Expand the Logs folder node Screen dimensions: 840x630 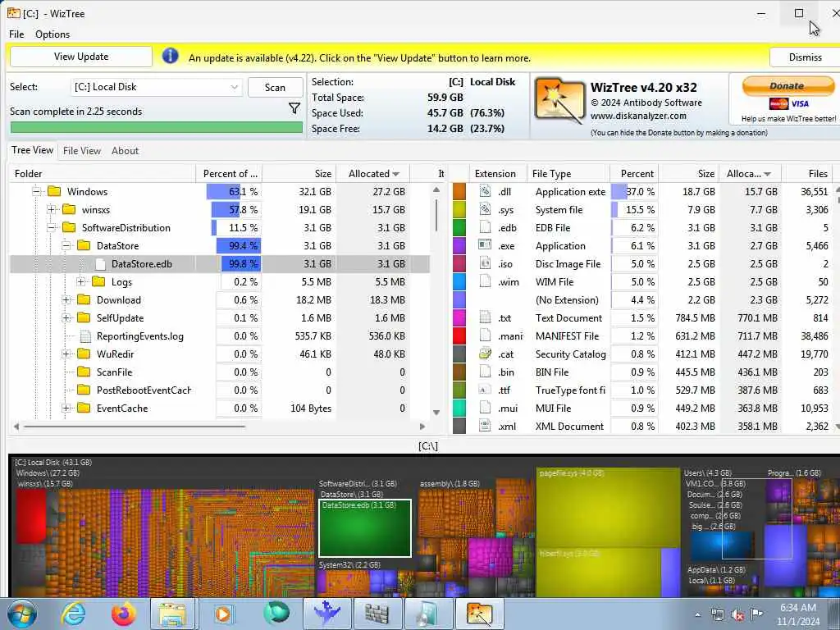point(81,282)
